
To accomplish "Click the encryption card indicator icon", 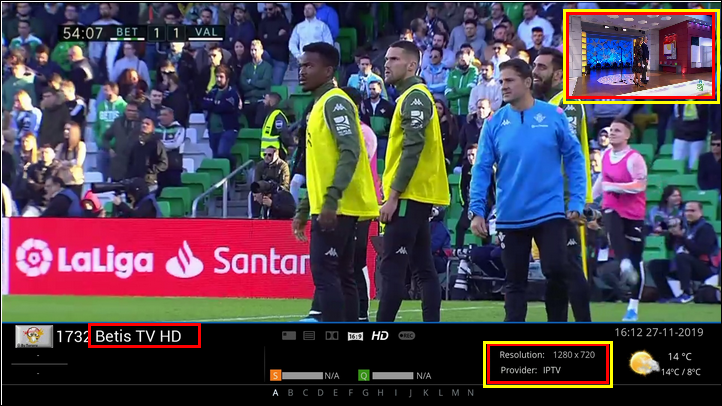I will pyautogui.click(x=289, y=336).
